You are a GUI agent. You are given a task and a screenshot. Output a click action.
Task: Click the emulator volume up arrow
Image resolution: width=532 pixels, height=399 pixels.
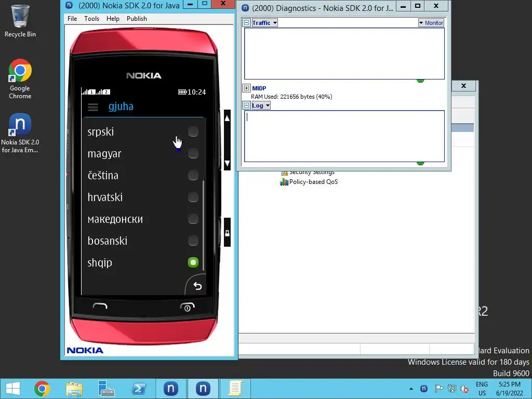pyautogui.click(x=227, y=118)
